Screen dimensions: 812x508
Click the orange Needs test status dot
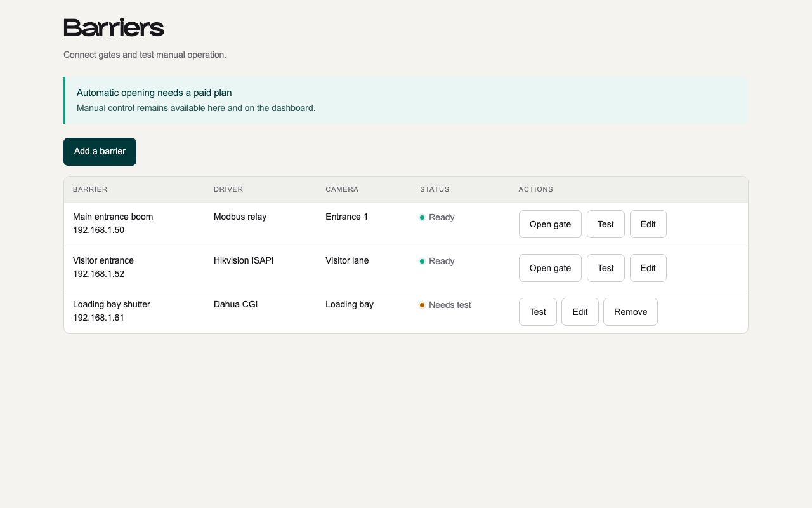[422, 305]
